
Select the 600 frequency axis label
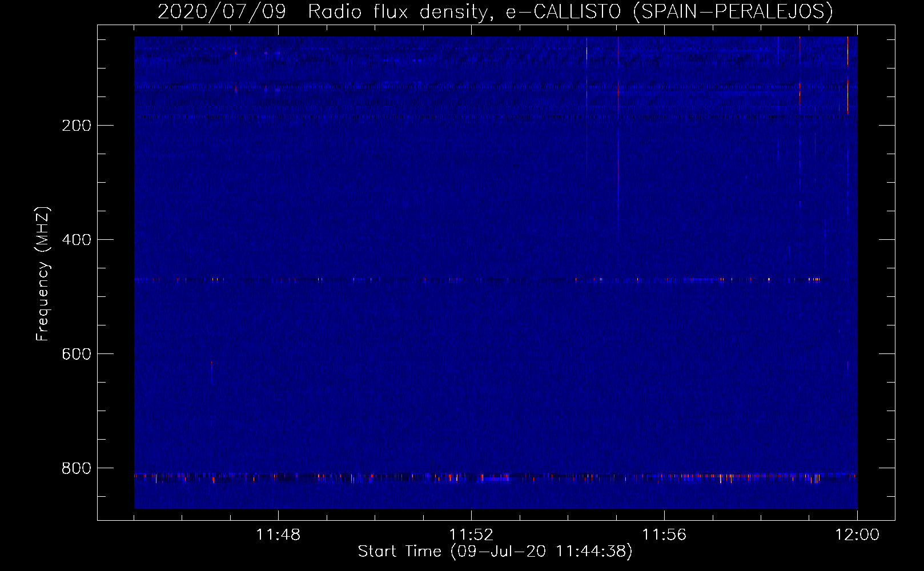(x=77, y=354)
